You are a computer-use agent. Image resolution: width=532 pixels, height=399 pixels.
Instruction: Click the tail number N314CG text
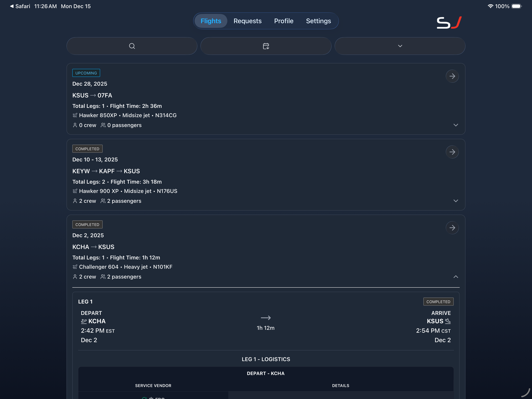coord(166,115)
